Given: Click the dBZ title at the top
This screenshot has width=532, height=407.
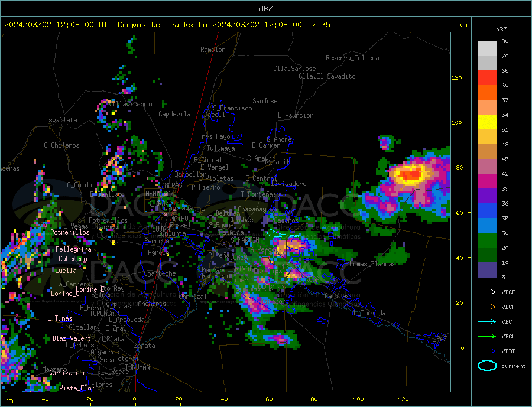Looking at the screenshot, I should (x=265, y=9).
